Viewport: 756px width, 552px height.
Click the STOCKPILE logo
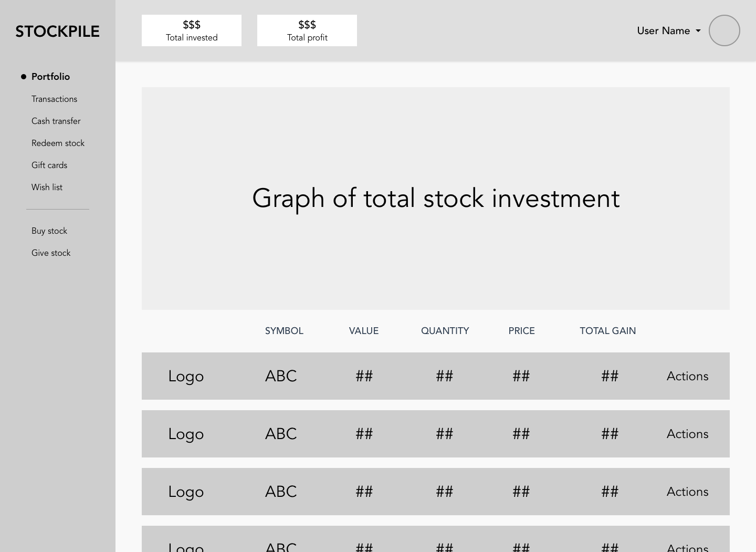[x=57, y=32]
